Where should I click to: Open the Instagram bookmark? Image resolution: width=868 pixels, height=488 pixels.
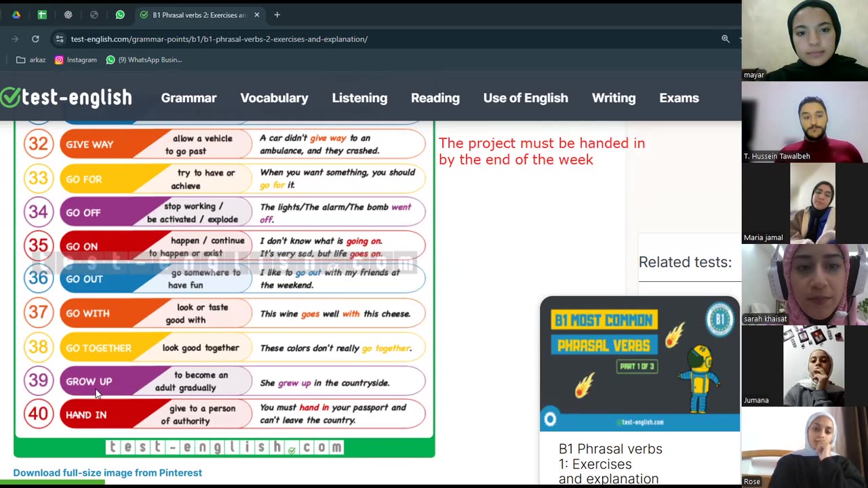tap(76, 60)
